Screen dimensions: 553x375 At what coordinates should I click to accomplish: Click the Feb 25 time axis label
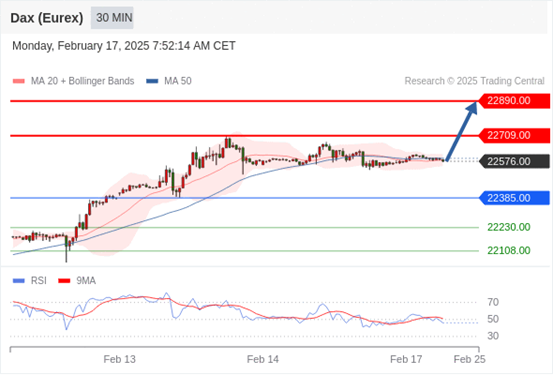(x=469, y=359)
